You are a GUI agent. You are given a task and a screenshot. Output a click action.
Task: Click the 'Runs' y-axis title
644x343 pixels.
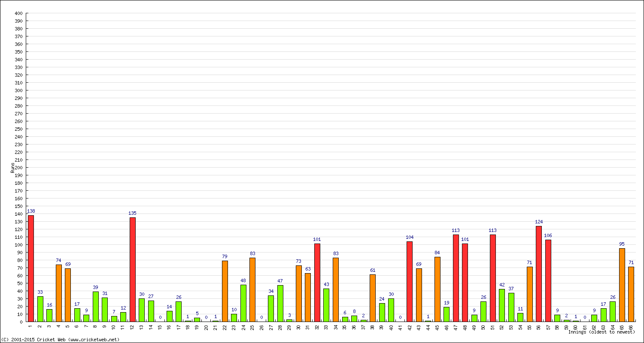point(12,168)
